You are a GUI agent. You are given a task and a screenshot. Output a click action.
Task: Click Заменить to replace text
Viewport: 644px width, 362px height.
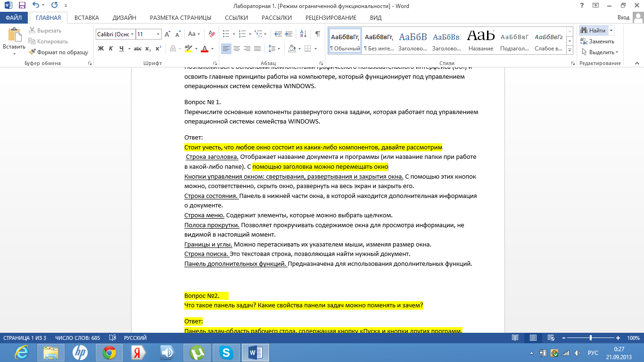pyautogui.click(x=597, y=41)
